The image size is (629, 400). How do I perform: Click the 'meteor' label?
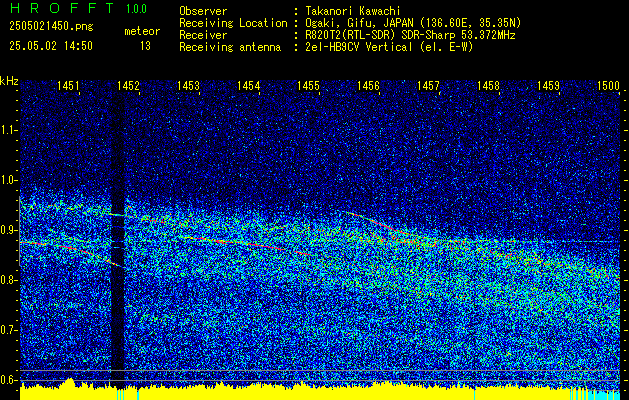click(142, 31)
